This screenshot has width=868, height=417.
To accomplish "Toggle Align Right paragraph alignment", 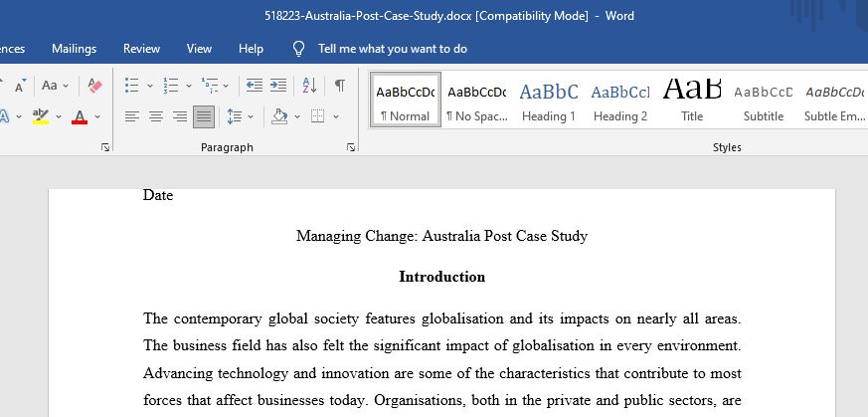I will point(180,116).
